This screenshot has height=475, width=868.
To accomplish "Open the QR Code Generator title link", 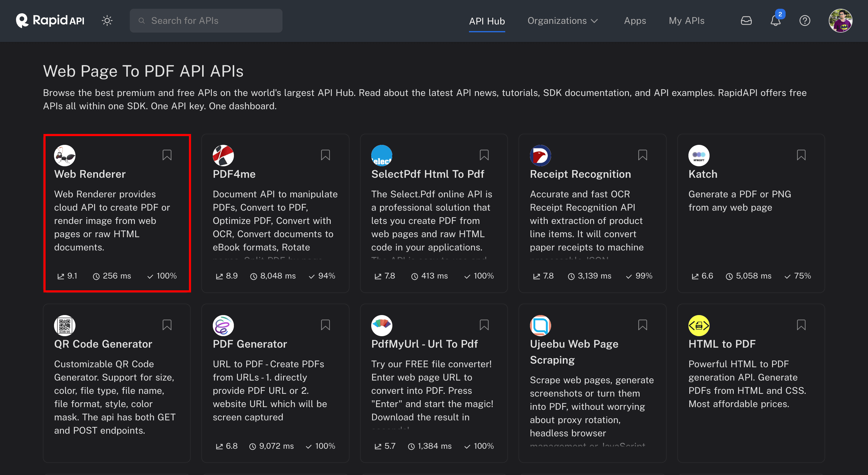I will 103,344.
